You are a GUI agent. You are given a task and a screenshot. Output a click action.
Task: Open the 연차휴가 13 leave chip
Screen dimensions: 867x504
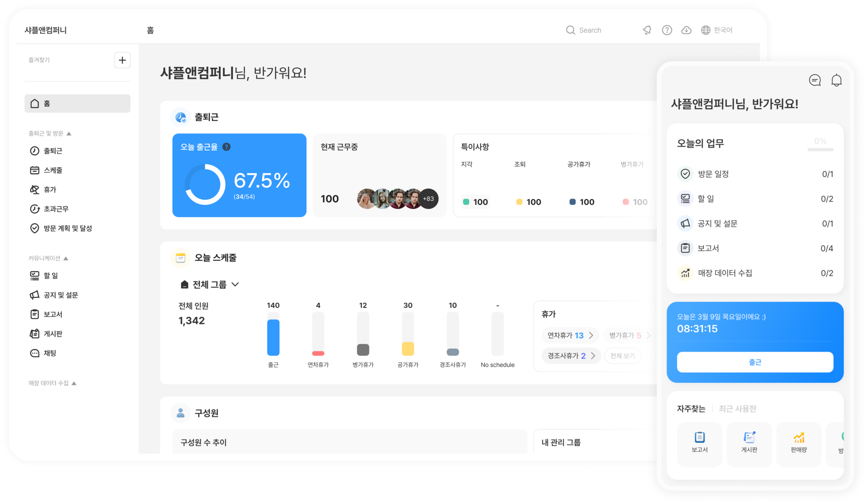coord(570,335)
